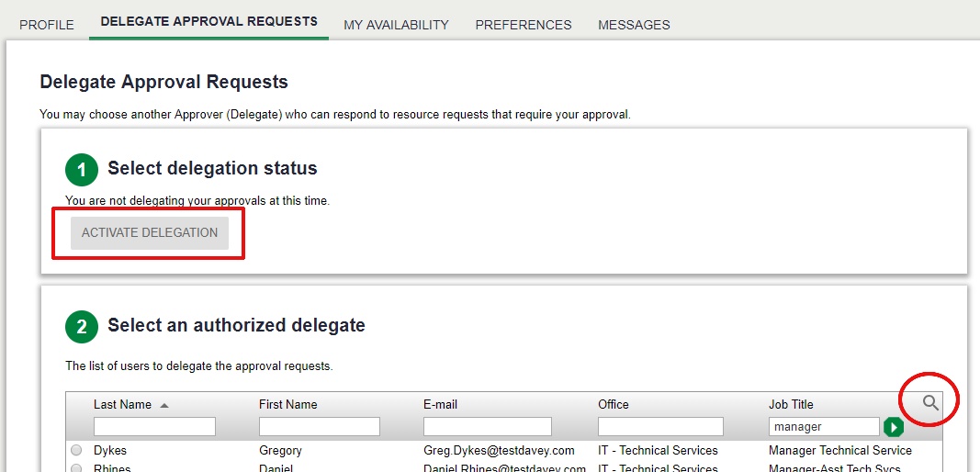Sort by the Job Title column header
Image resolution: width=980 pixels, height=472 pixels.
click(791, 404)
